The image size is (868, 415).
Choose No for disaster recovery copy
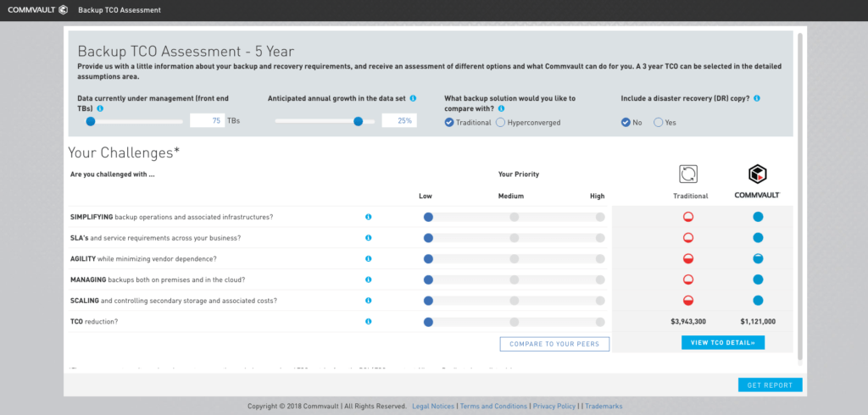tap(626, 122)
